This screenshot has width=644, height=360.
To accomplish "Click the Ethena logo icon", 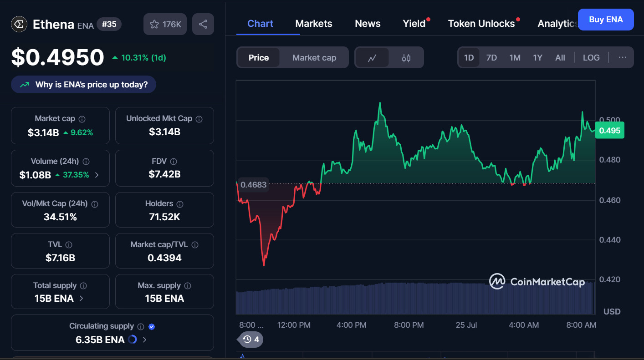I will (x=19, y=24).
